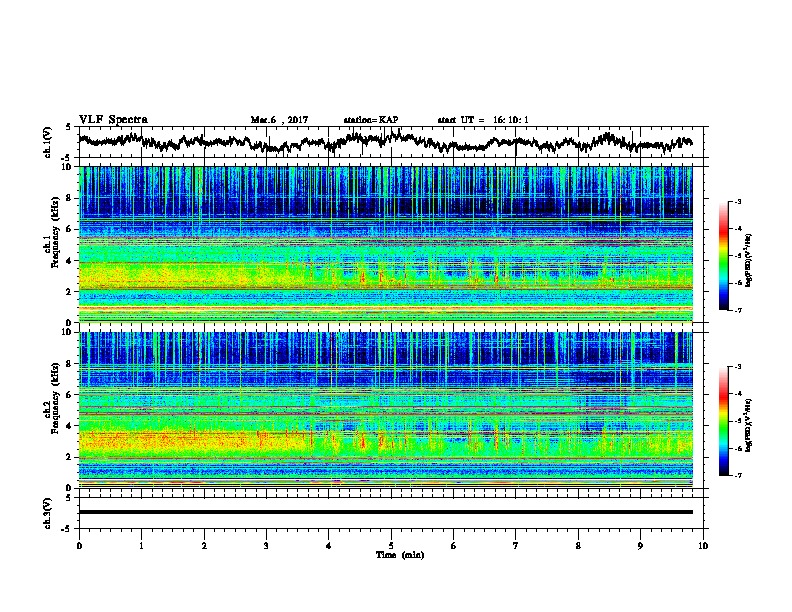The width and height of the screenshot is (792, 612).
Task: Select the date text "Mar.6 , 2017"
Action: [279, 120]
